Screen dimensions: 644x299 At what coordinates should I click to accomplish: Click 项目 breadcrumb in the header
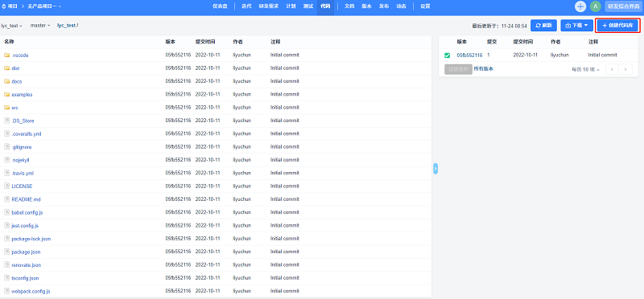[13, 6]
